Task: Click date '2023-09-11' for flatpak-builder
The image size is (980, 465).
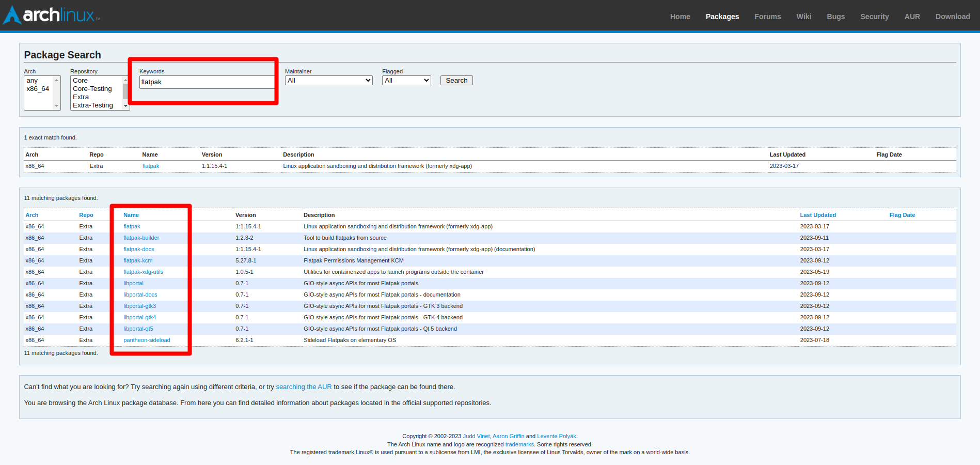Action: pyautogui.click(x=814, y=238)
